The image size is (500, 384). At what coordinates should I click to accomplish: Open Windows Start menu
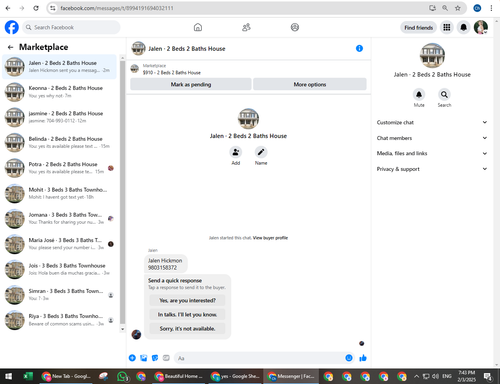point(9,376)
